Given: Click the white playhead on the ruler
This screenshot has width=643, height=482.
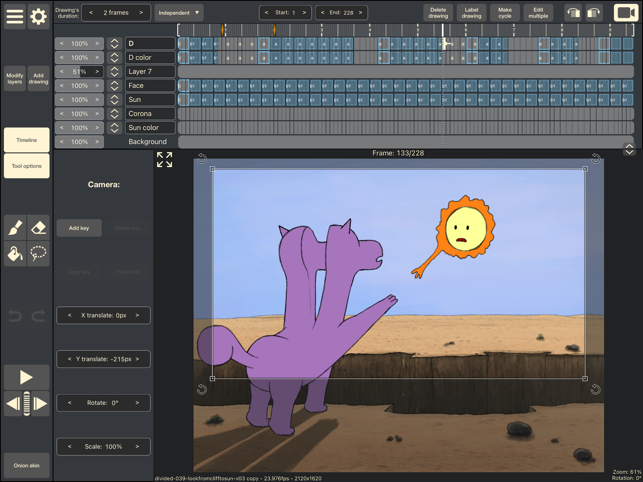Looking at the screenshot, I should pos(442,30).
